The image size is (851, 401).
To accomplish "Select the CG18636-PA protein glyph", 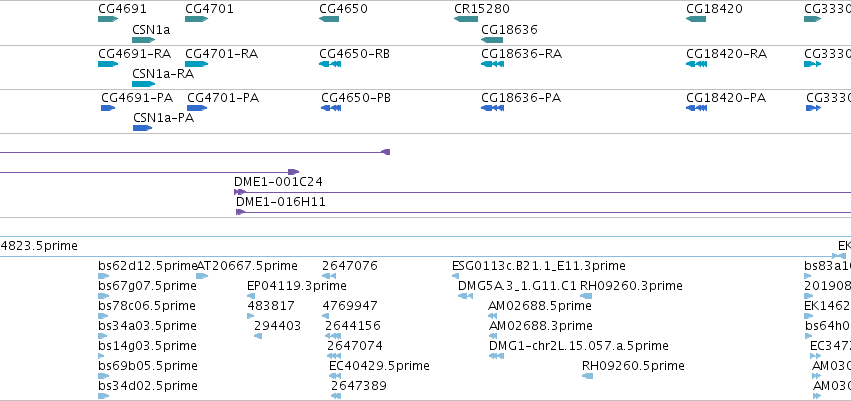I will 492,108.
